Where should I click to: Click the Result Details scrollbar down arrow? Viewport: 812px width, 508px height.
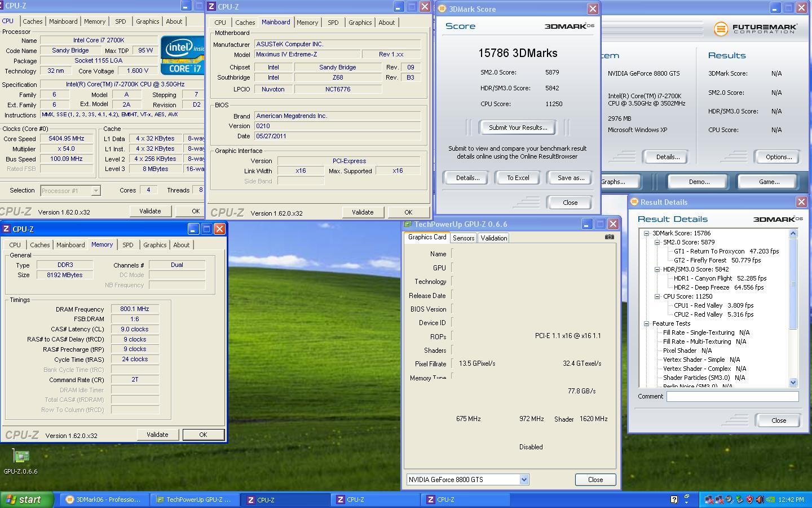click(x=793, y=382)
